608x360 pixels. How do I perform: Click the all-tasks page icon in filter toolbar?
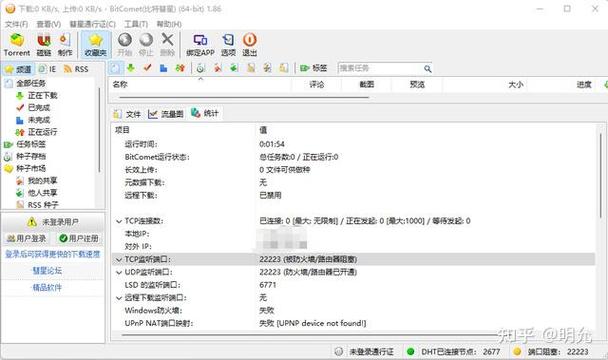pyautogui.click(x=115, y=68)
